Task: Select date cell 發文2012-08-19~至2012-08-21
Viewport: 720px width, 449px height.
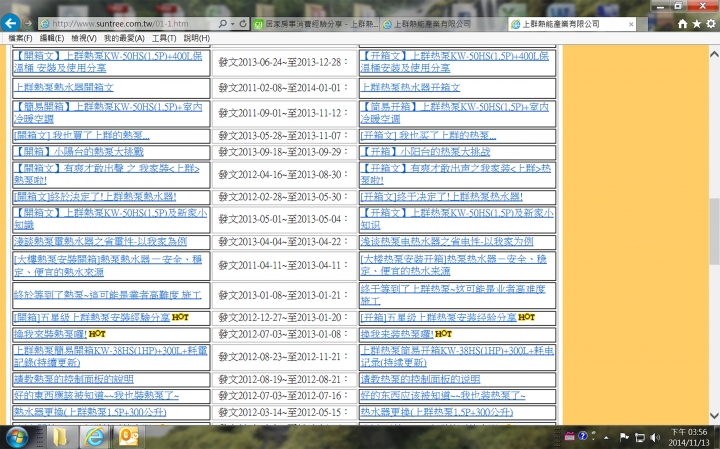Action: (282, 379)
